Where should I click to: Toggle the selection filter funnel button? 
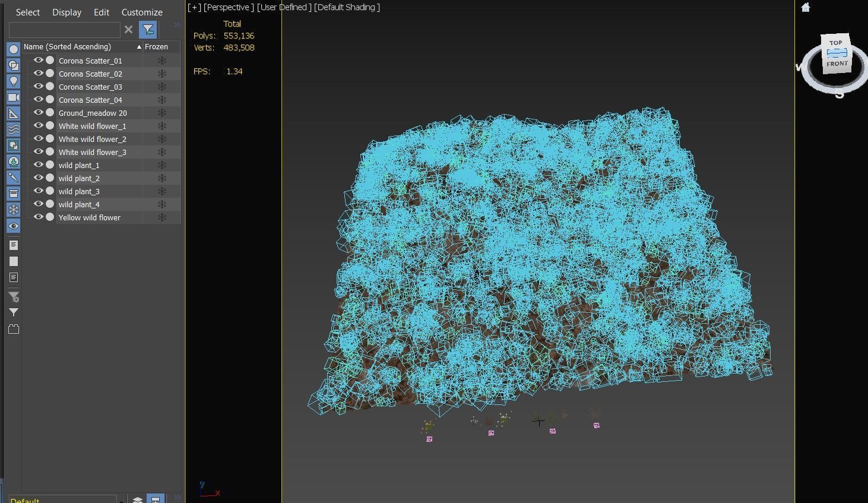click(148, 29)
